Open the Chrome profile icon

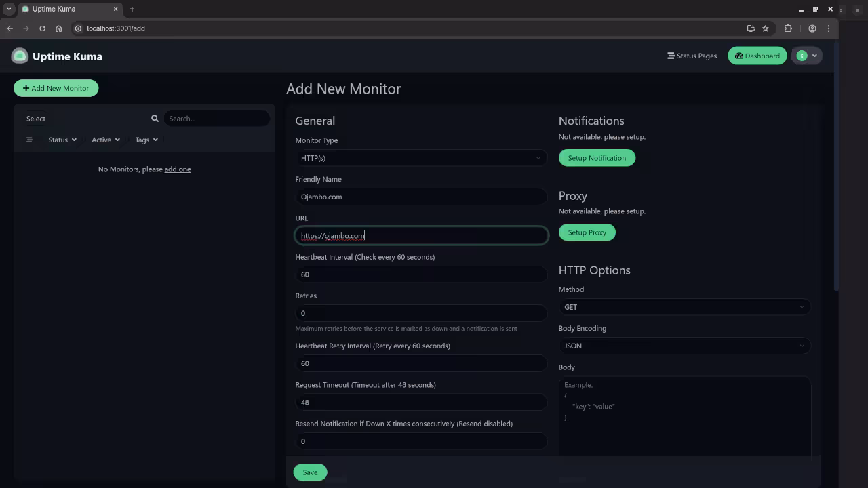(812, 28)
